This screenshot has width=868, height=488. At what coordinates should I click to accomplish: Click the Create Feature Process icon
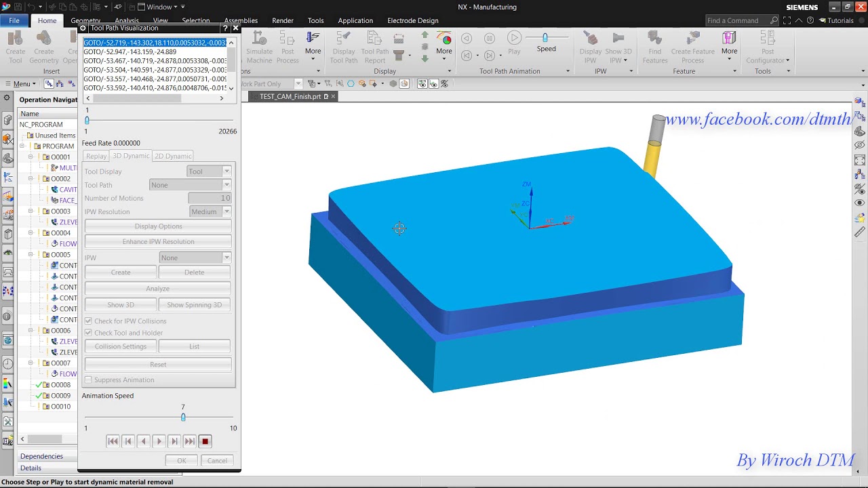pos(692,38)
